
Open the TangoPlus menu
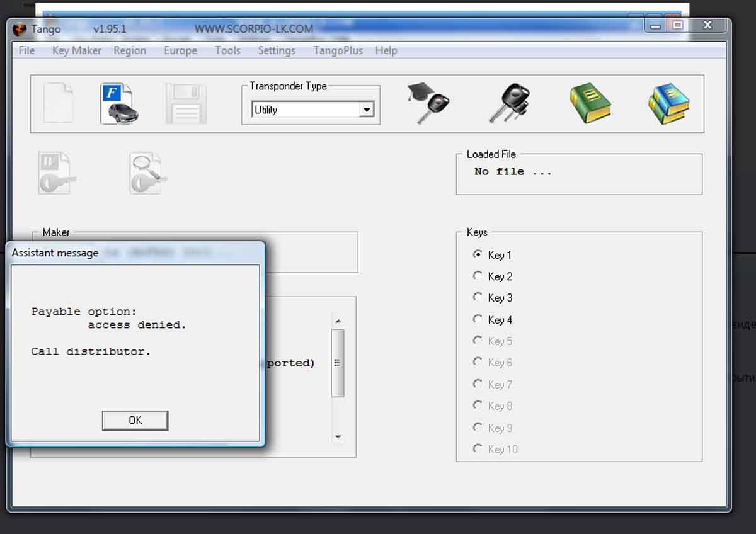pos(338,50)
